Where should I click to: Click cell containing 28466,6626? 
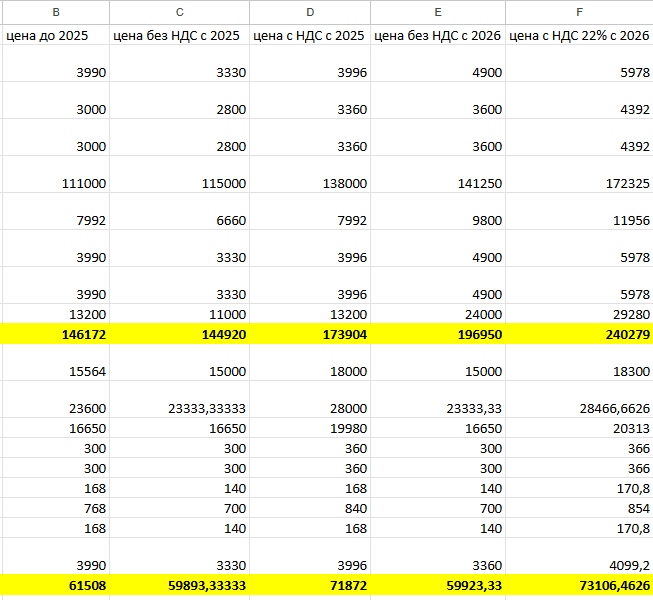(579, 408)
